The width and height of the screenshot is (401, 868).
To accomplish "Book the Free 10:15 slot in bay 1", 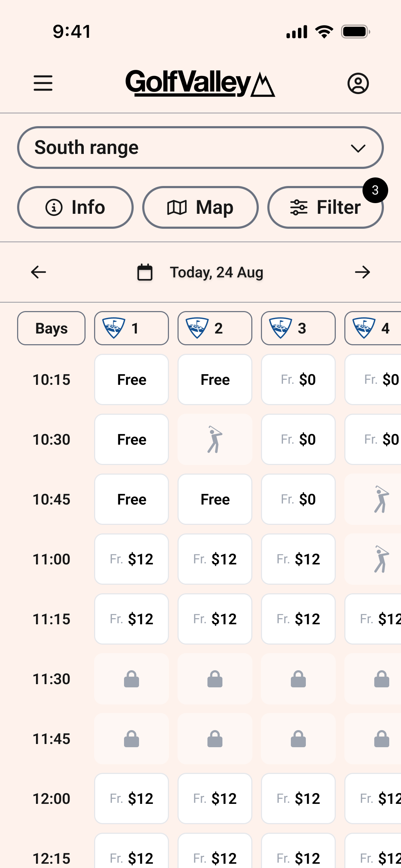I will [131, 379].
